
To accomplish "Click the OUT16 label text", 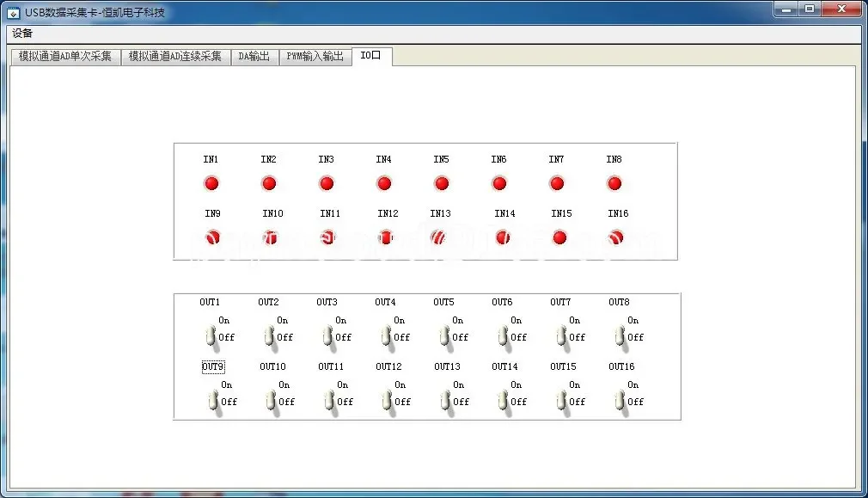I will (621, 366).
